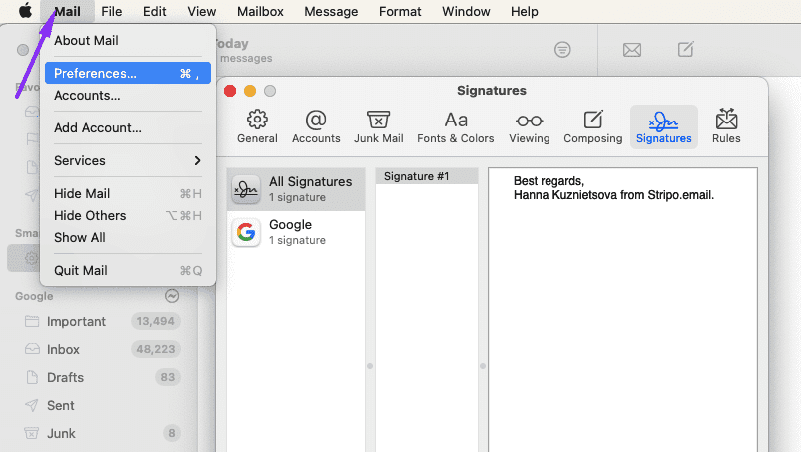Open the Apple menu icon
This screenshot has height=452, width=801.
[25, 11]
